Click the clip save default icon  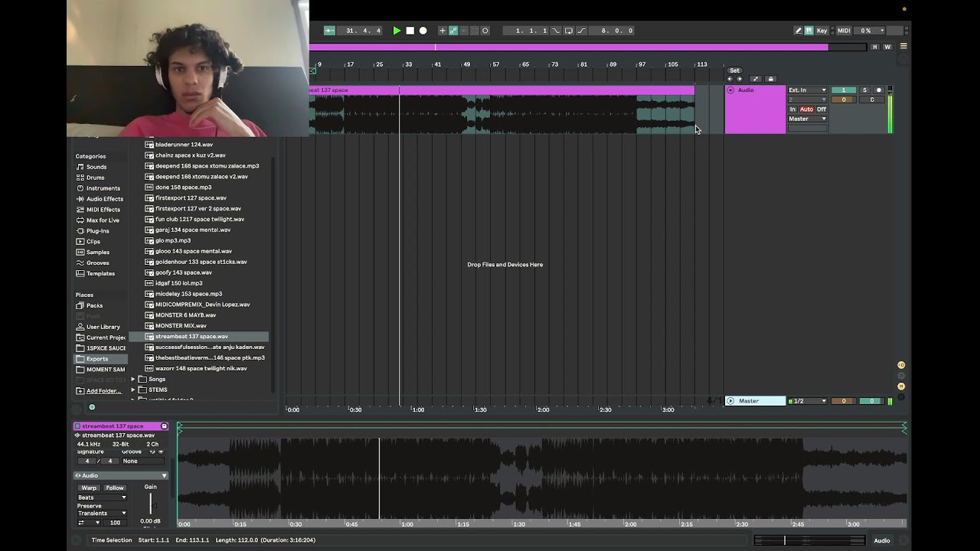click(164, 426)
